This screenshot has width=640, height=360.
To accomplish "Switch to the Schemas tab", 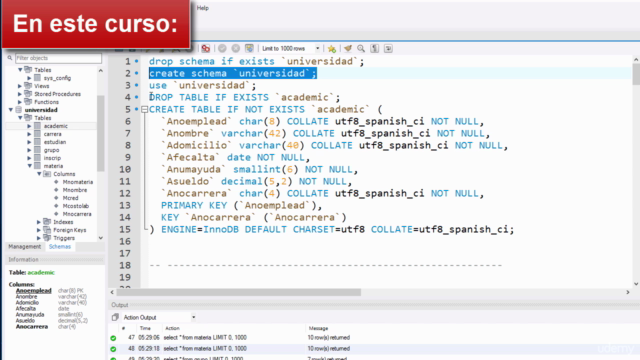I will point(60,247).
